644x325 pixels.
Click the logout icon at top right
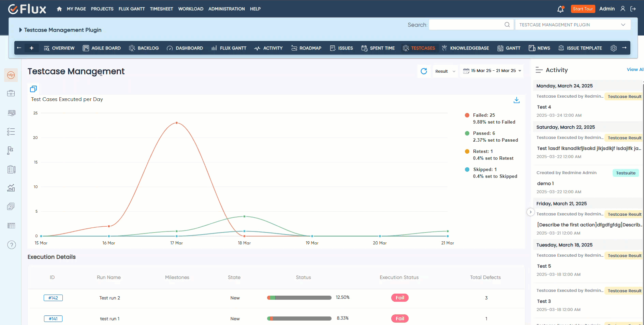tap(634, 9)
